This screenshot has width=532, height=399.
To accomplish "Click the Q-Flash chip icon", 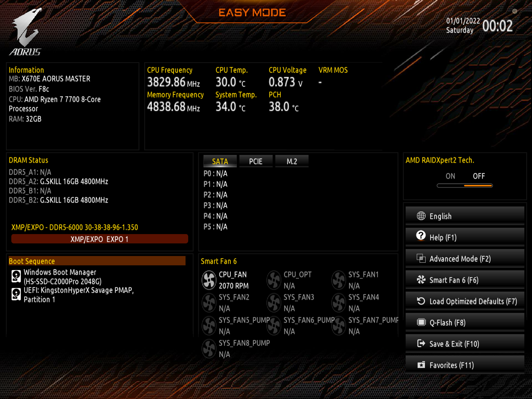I will (x=421, y=322).
